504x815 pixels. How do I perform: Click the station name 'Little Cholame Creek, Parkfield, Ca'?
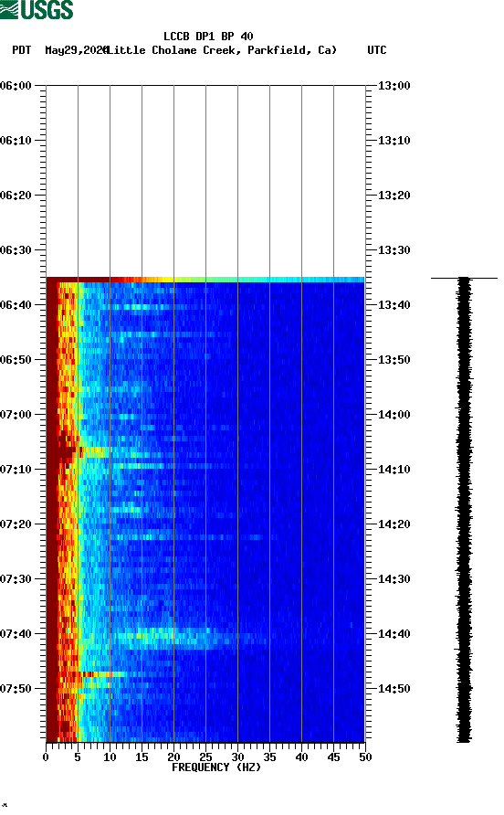(221, 50)
